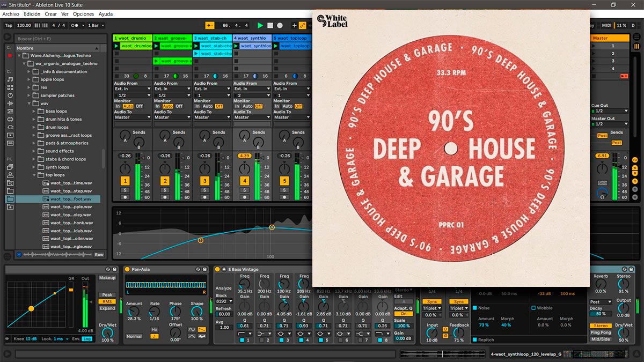Open the Edición menu
This screenshot has width=644, height=362.
(32, 14)
